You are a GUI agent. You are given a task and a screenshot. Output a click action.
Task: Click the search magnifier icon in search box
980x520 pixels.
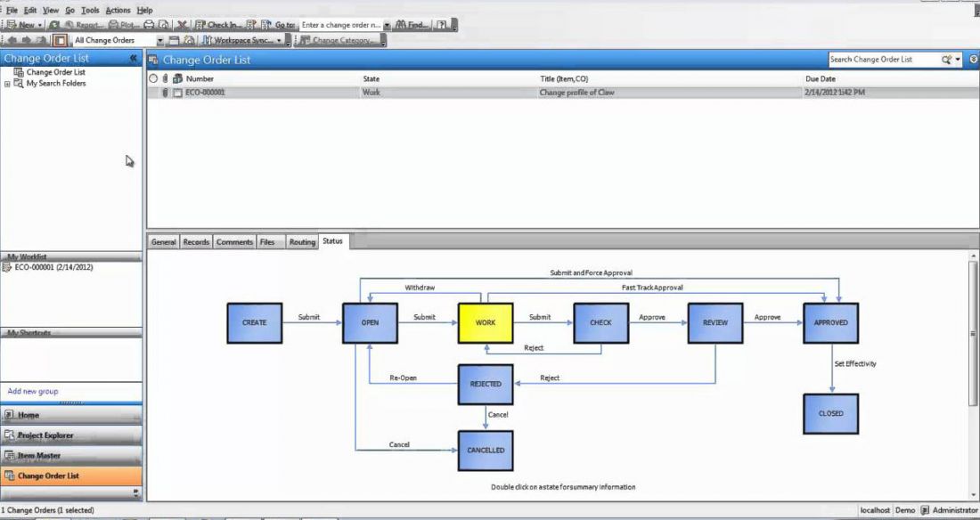pos(947,60)
